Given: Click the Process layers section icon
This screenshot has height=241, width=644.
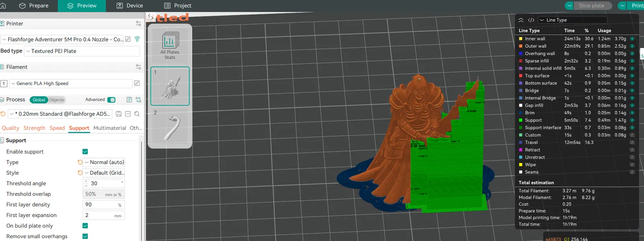Looking at the screenshot, I should coord(2,100).
